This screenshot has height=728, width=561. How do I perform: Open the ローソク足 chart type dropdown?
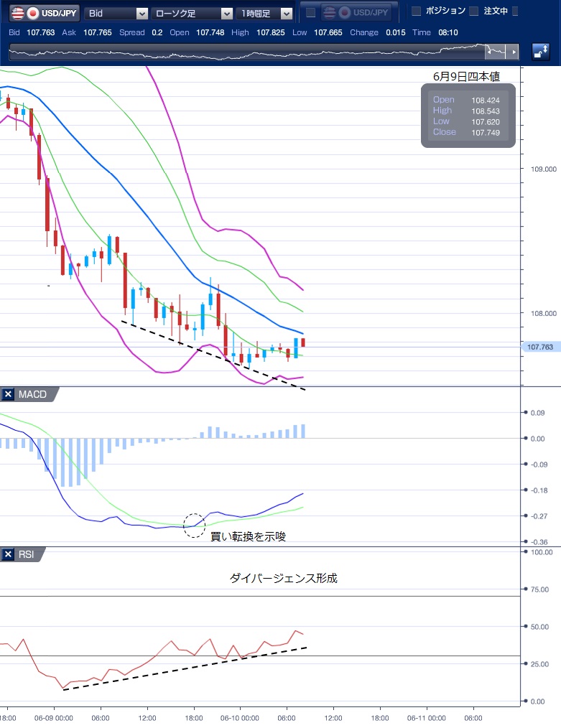pos(226,13)
